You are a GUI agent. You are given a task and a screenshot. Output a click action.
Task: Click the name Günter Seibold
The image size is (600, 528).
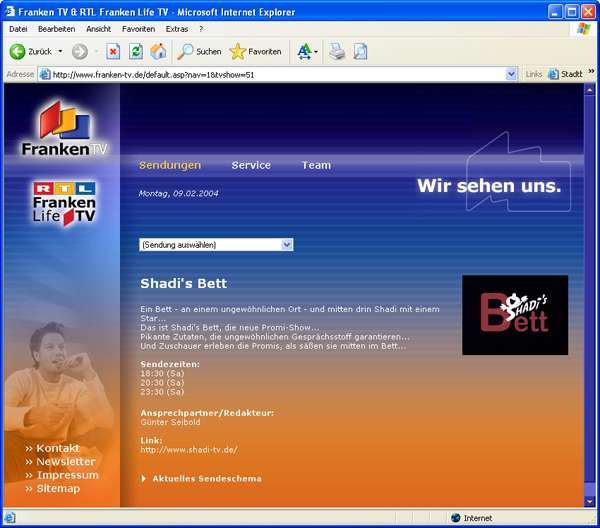[x=170, y=422]
